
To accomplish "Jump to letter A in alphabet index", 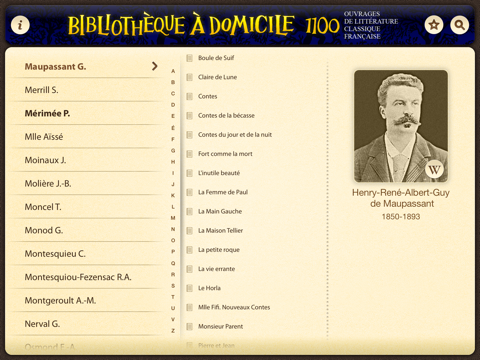I will (173, 71).
